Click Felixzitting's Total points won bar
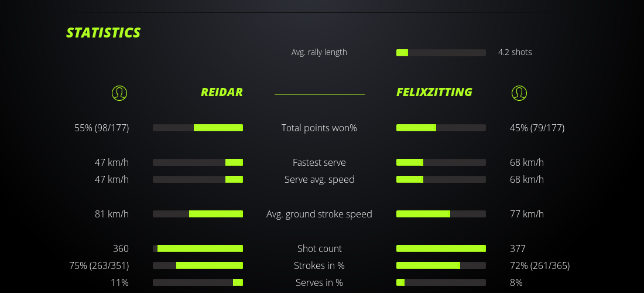The height and width of the screenshot is (293, 644). point(441,128)
